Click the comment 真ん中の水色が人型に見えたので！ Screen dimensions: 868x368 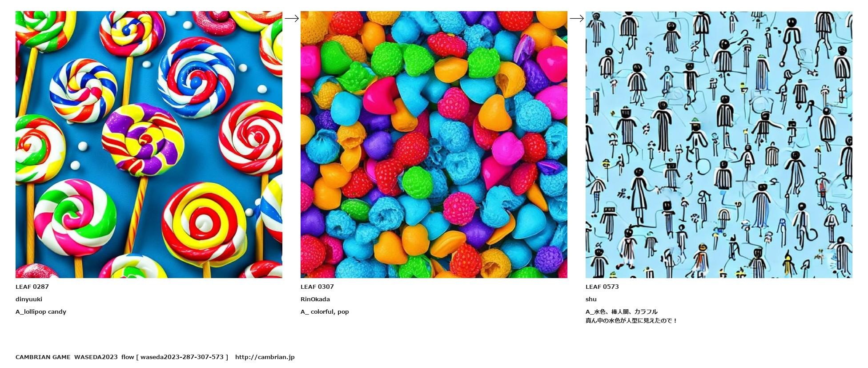coord(631,320)
